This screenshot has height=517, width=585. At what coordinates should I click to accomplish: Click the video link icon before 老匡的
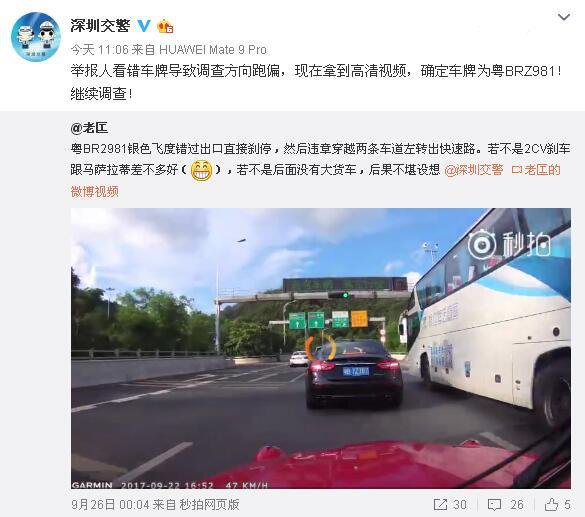(x=516, y=170)
